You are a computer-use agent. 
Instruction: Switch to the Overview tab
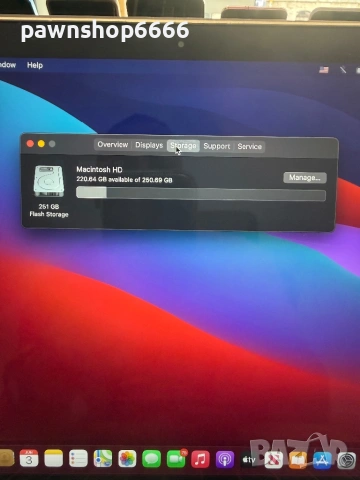[x=113, y=145]
